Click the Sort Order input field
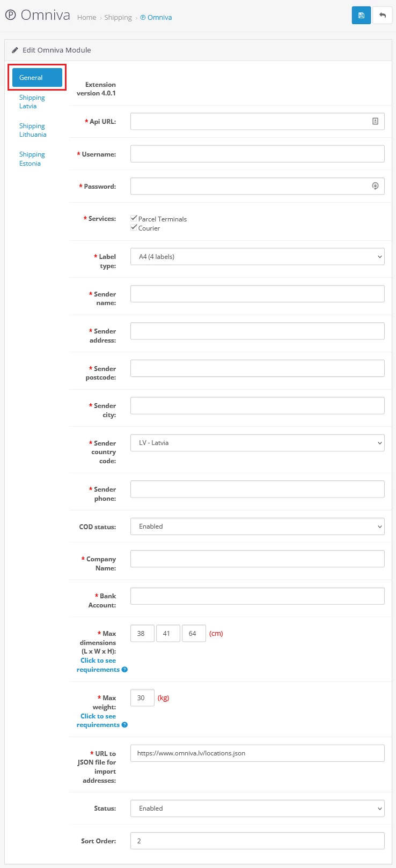Screen dimensions: 396x868 point(257,841)
